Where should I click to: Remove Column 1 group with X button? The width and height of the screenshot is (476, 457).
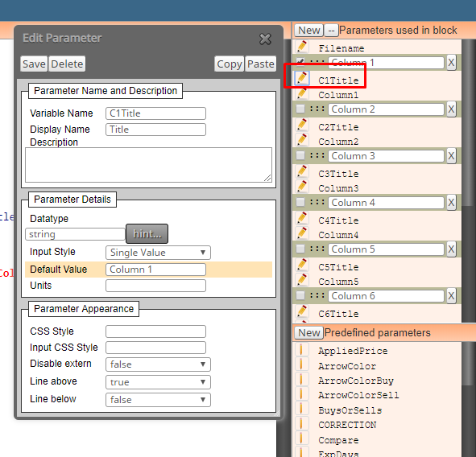click(x=451, y=63)
